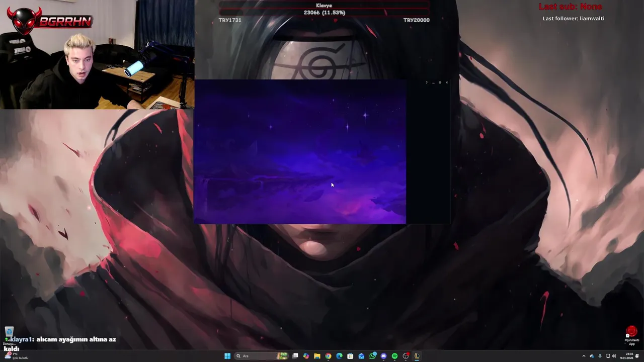
Task: Open OneDrive cloud tray icon
Action: pos(592,356)
